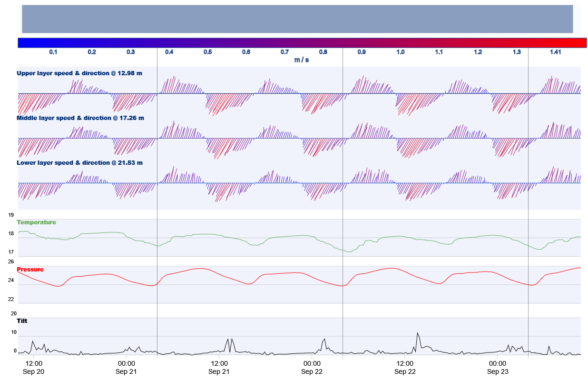The width and height of the screenshot is (588, 381).
Task: Click the 12:00 time tick under Sep 21
Action: tap(218, 363)
